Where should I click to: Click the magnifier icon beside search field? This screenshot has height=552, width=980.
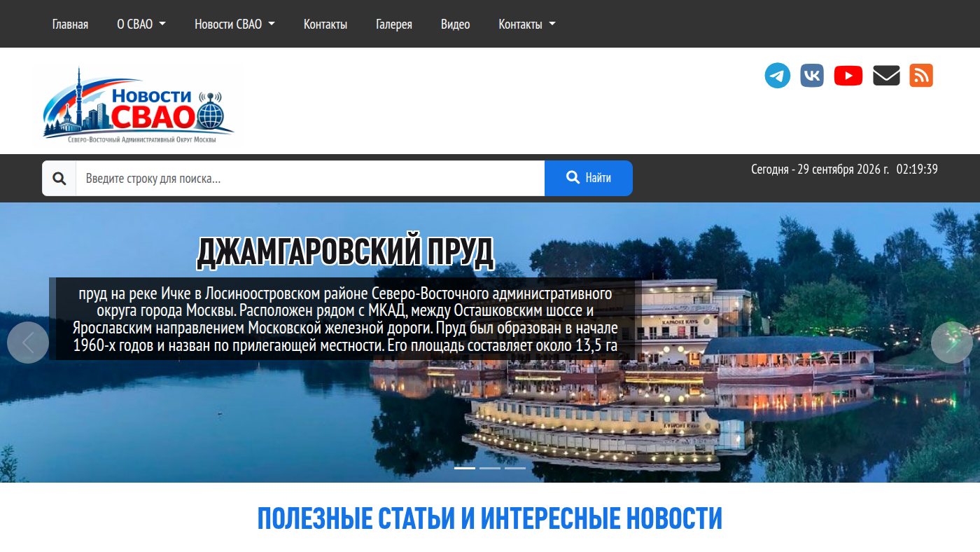click(x=59, y=179)
